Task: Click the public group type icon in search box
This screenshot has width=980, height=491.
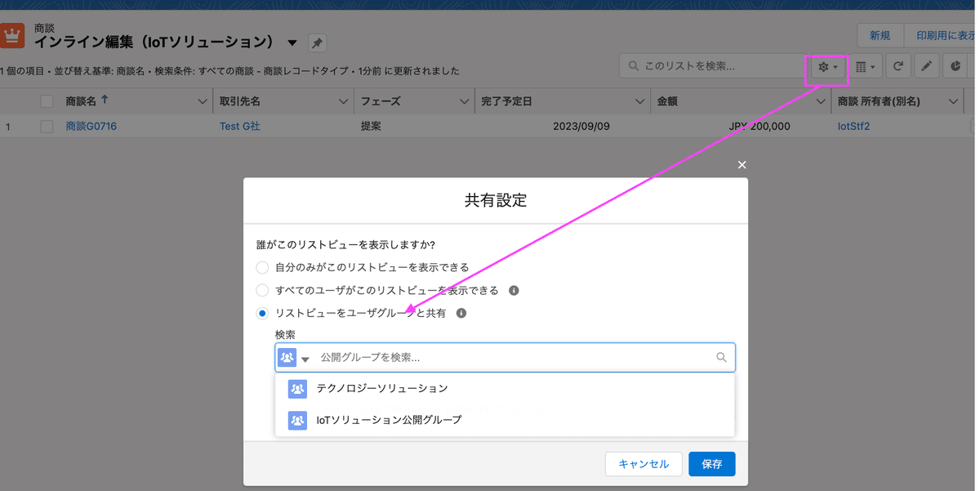Action: [x=287, y=357]
